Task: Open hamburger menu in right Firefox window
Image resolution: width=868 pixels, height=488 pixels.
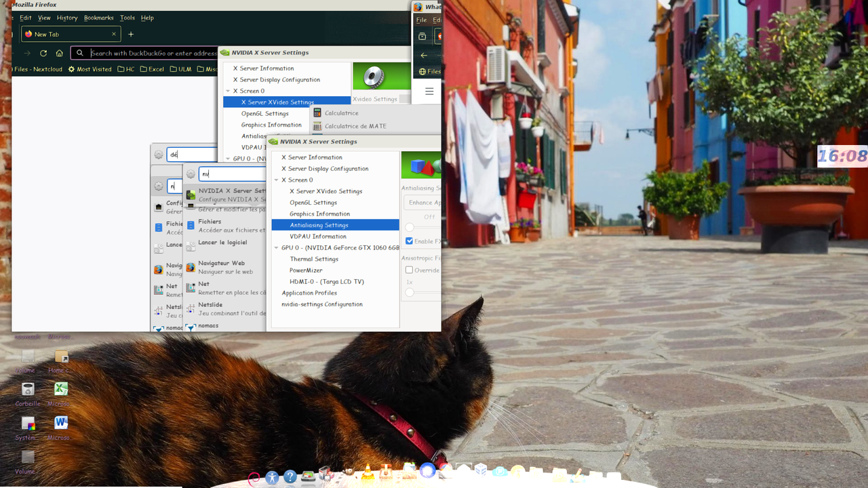Action: pyautogui.click(x=429, y=91)
